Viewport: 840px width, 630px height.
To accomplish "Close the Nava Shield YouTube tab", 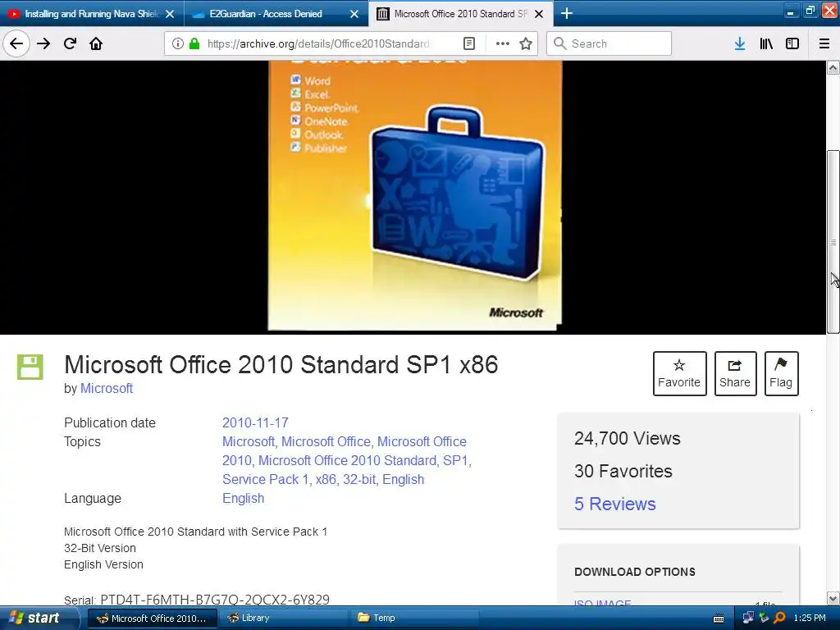I will [170, 14].
